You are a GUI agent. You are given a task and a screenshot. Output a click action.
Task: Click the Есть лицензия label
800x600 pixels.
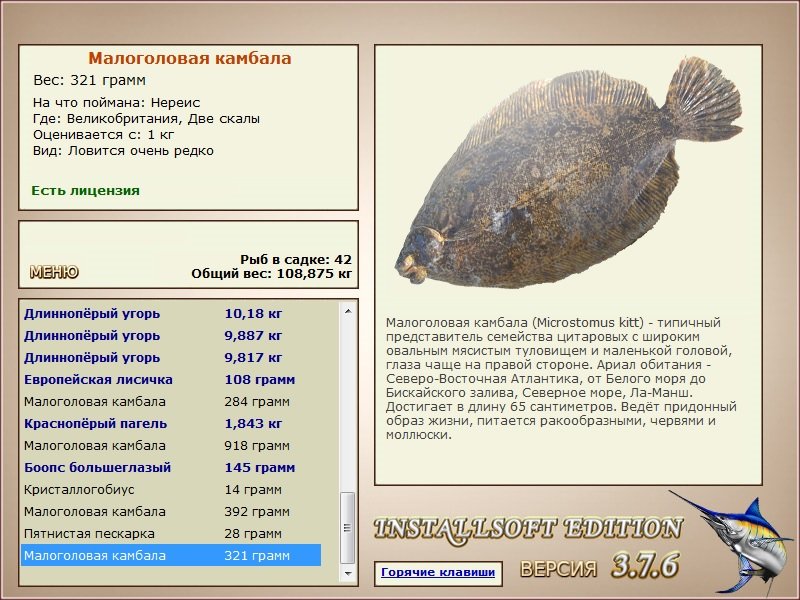(85, 190)
